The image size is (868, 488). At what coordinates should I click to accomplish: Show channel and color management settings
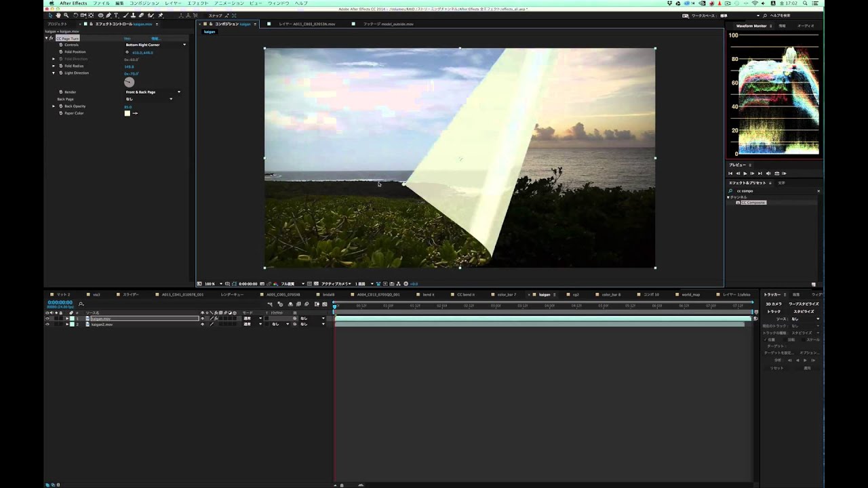(x=275, y=283)
